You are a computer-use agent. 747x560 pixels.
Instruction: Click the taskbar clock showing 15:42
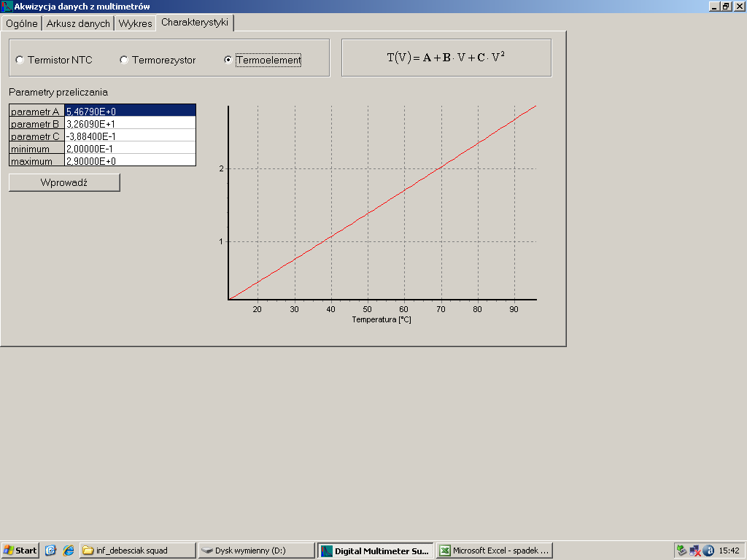click(x=729, y=551)
